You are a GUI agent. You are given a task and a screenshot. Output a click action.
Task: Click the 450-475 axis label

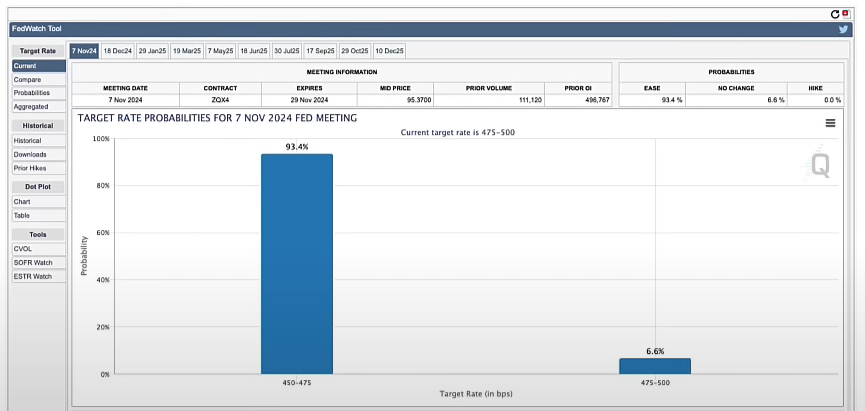tap(297, 383)
